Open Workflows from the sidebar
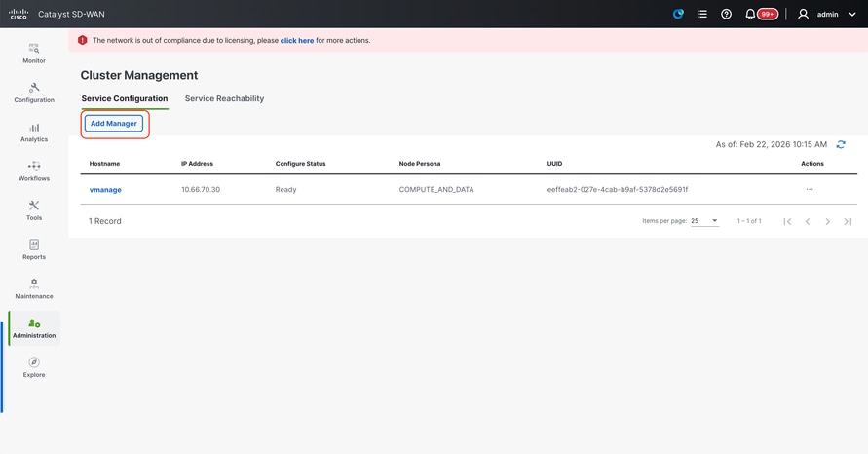The width and height of the screenshot is (868, 454). (x=34, y=170)
